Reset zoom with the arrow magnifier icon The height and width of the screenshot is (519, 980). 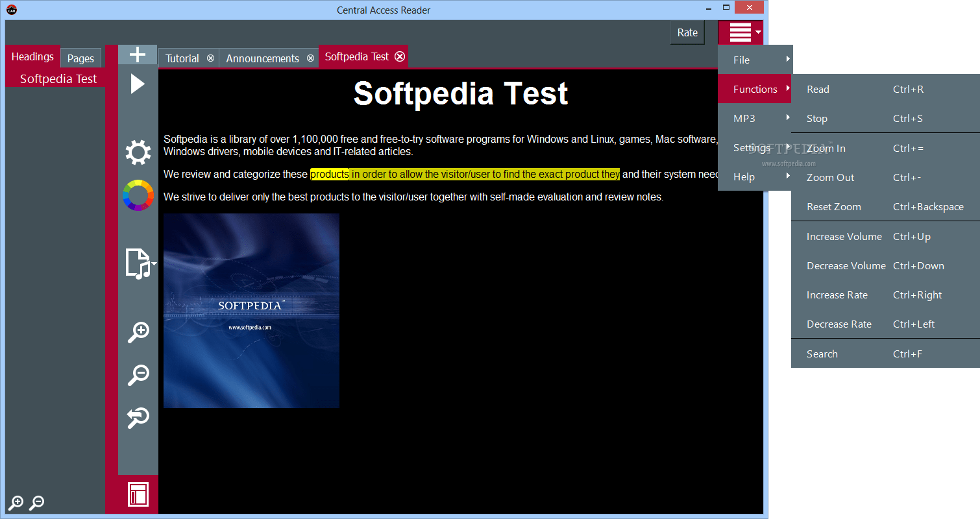(x=138, y=418)
